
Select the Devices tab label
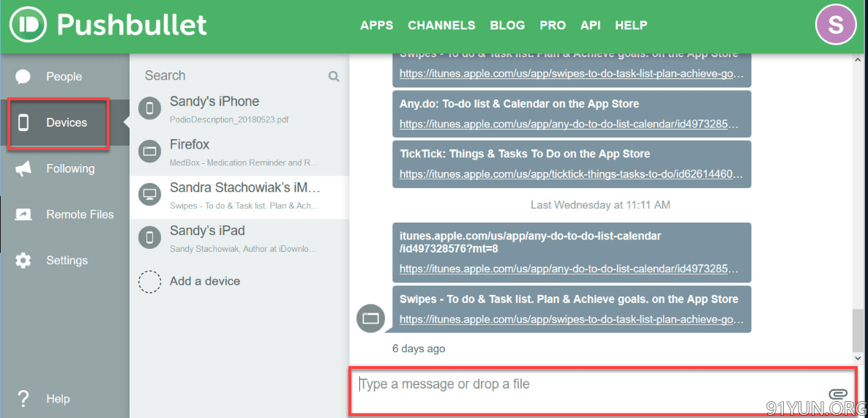(67, 122)
